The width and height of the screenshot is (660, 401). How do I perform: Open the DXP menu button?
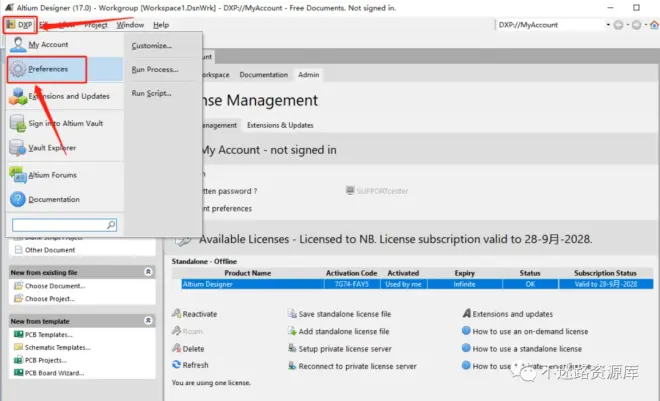click(x=20, y=25)
